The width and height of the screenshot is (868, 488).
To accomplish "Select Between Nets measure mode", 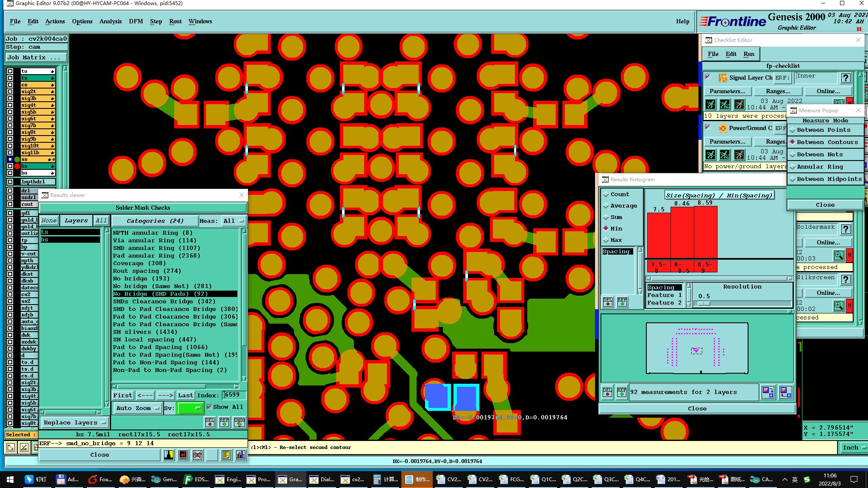I will click(x=825, y=155).
